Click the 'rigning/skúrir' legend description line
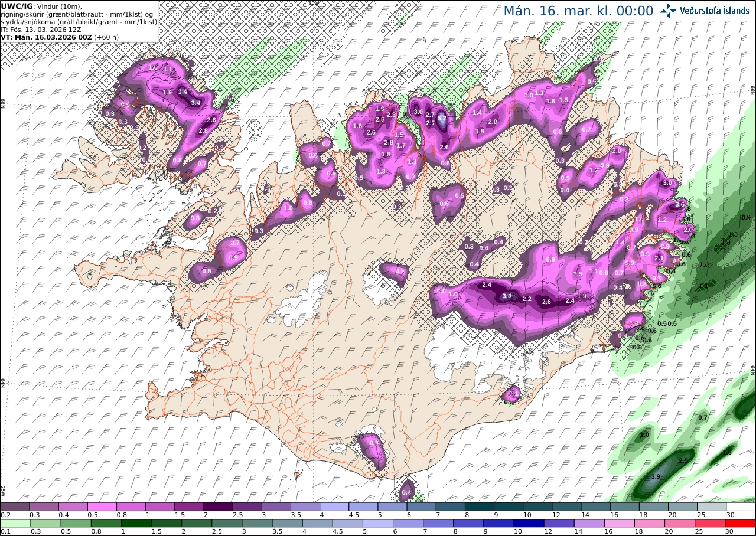 pos(78,14)
